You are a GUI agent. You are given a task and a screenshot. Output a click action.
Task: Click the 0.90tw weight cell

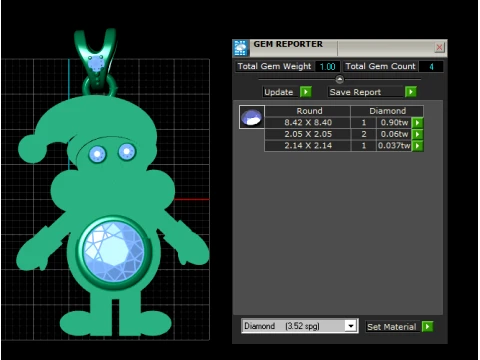[394, 123]
